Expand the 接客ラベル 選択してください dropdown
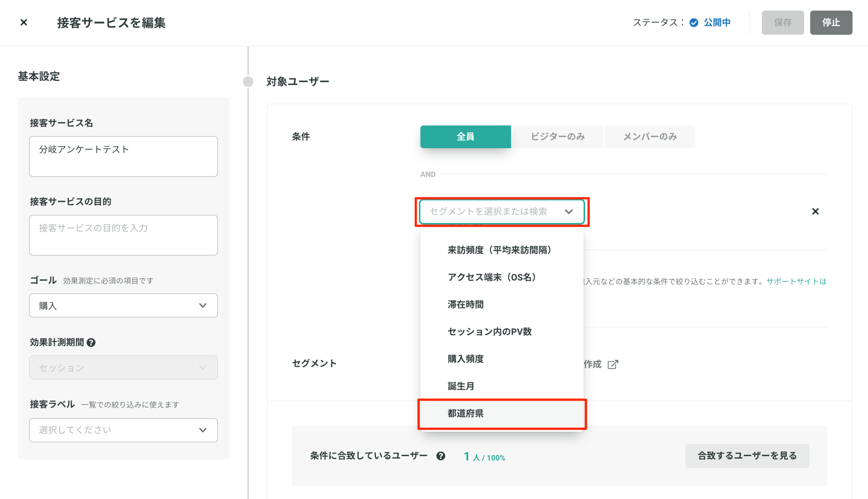This screenshot has height=499, width=868. (124, 430)
